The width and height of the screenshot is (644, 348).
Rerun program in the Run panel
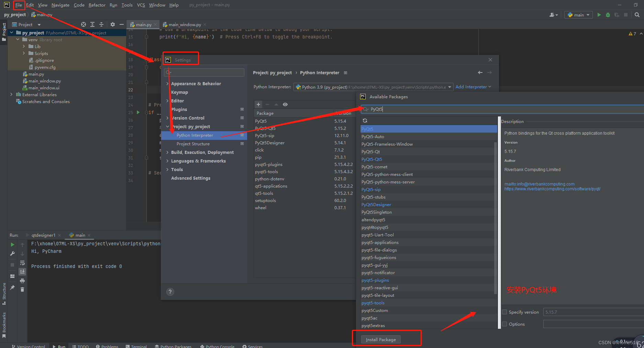(12, 245)
